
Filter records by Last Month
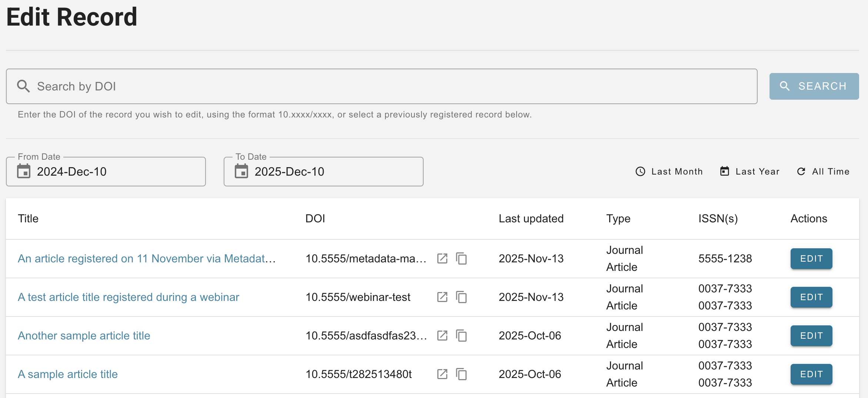[x=669, y=172]
